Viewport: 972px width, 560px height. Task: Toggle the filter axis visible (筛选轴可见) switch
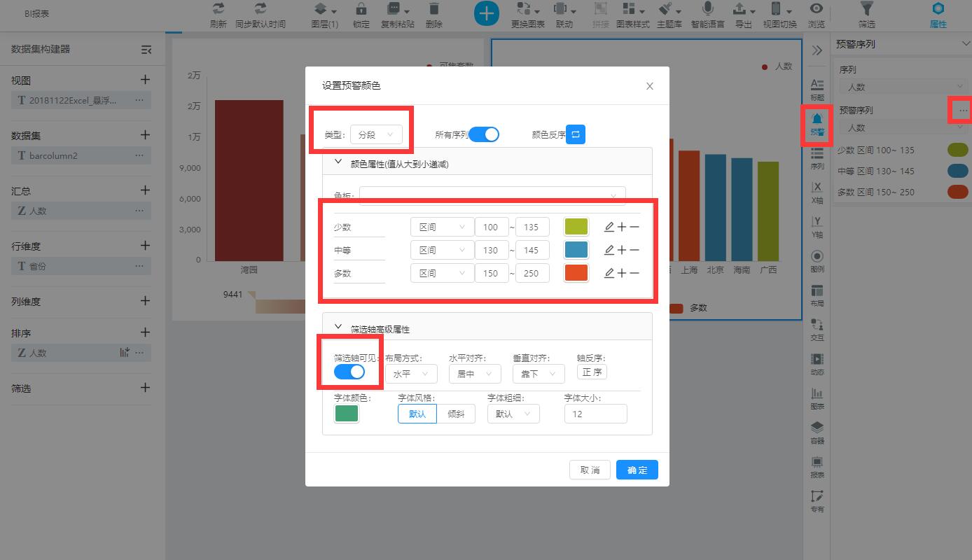(x=349, y=372)
